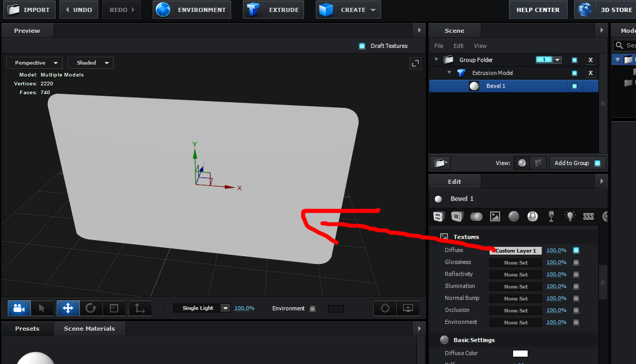Switch scene view to sphere material view

coord(521,163)
